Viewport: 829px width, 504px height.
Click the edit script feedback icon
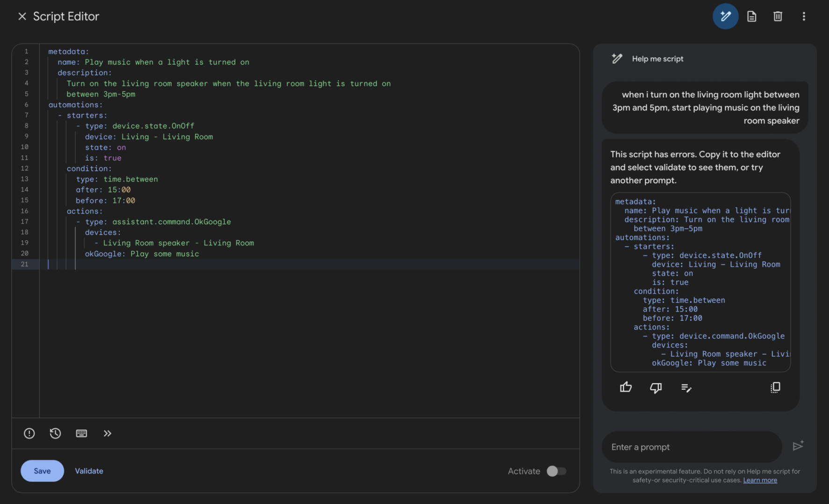(x=686, y=388)
